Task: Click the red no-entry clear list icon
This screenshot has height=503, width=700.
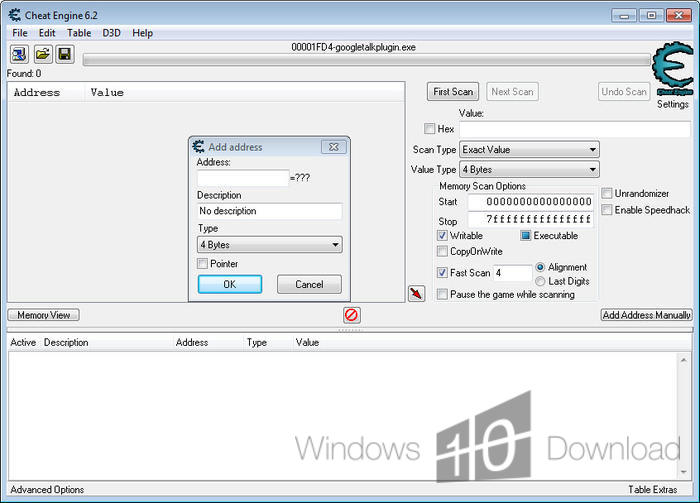Action: click(352, 315)
